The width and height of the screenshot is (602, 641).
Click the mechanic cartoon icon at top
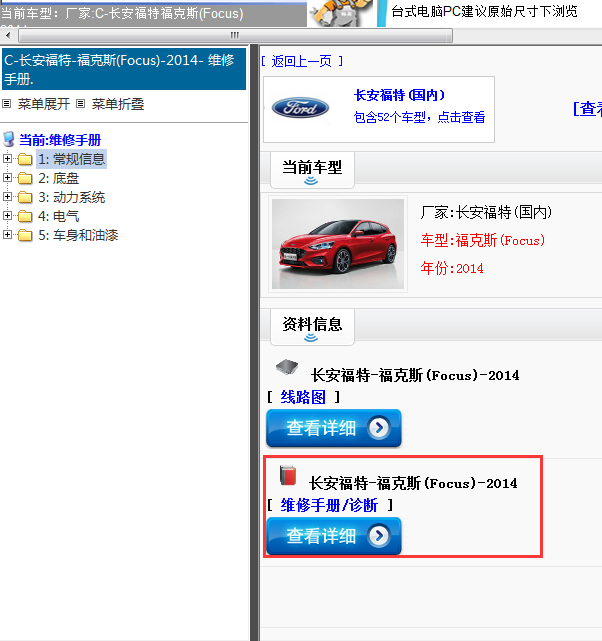click(341, 13)
